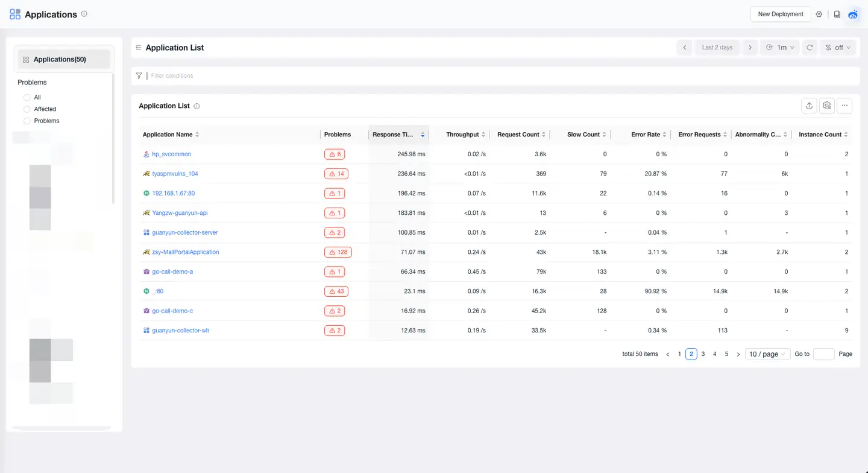The image size is (868, 473).
Task: Open the 10 / page size dropdown
Action: [767, 354]
